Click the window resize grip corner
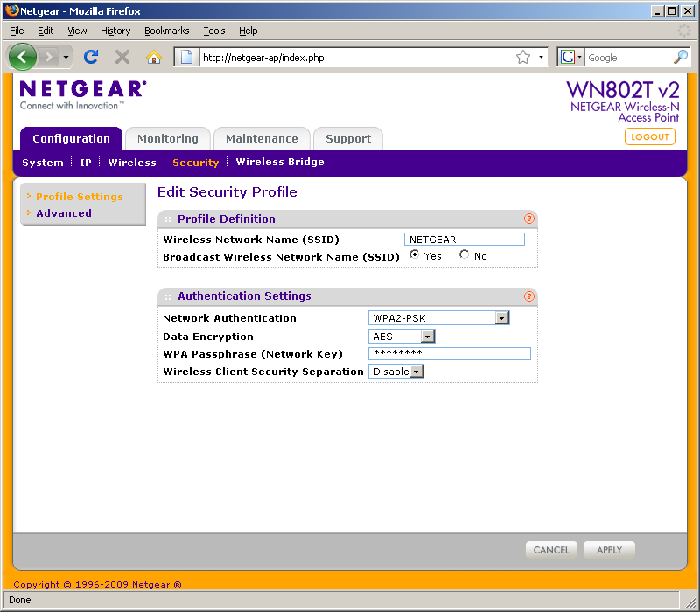The height and width of the screenshot is (612, 700). 690,602
